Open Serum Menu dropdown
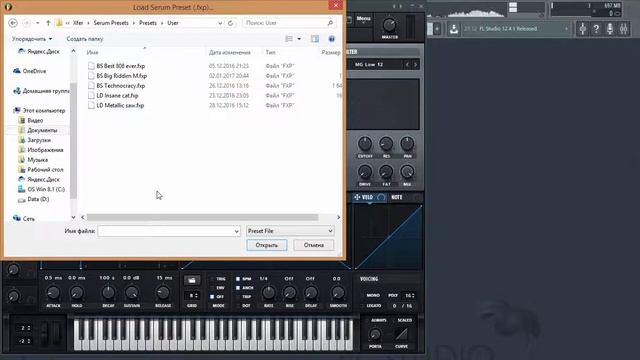The width and height of the screenshot is (640, 360). coord(363,19)
